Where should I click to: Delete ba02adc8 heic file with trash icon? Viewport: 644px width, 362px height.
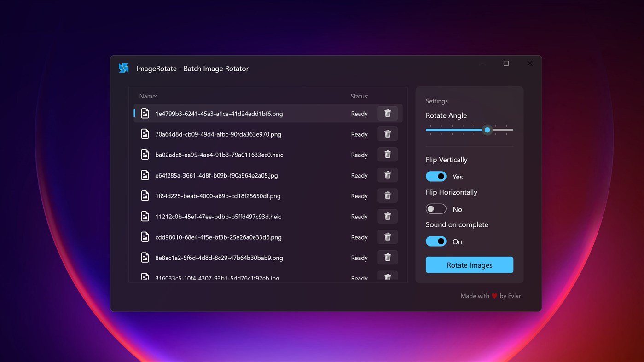[387, 155]
